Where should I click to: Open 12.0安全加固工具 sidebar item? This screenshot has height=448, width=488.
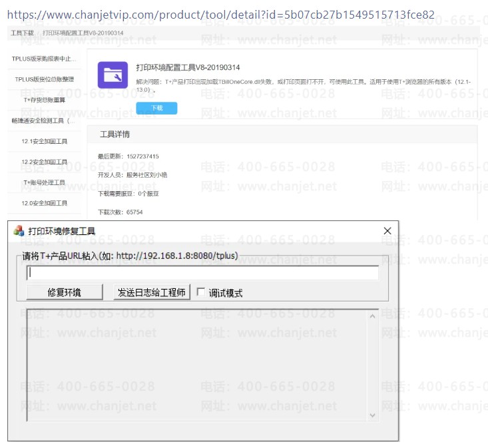click(x=44, y=203)
